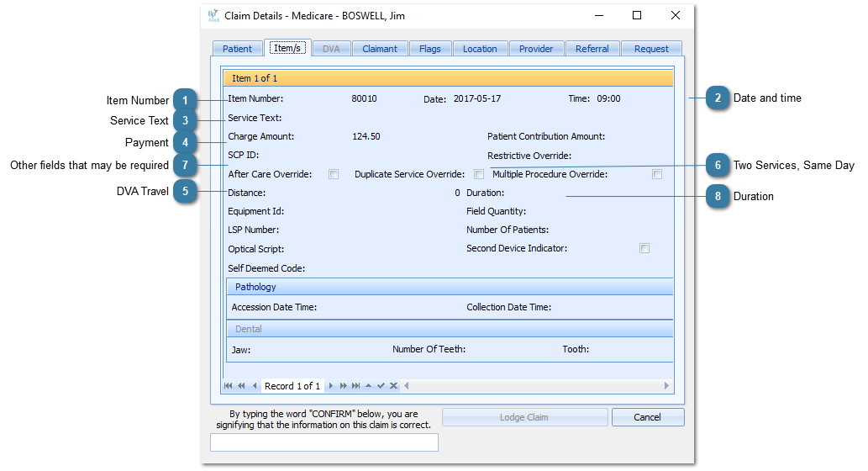
Task: Click the date value 2017-05-17
Action: [477, 98]
